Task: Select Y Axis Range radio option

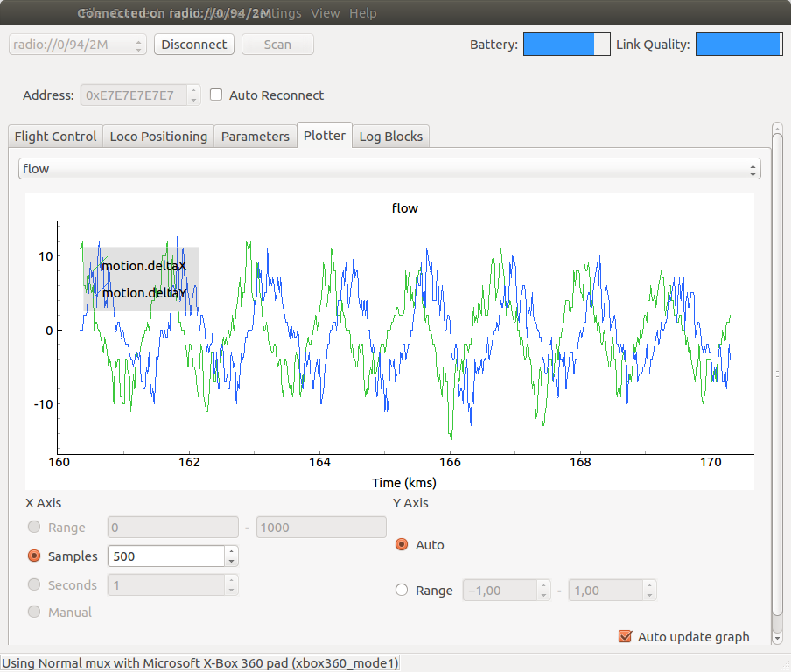Action: (x=402, y=591)
